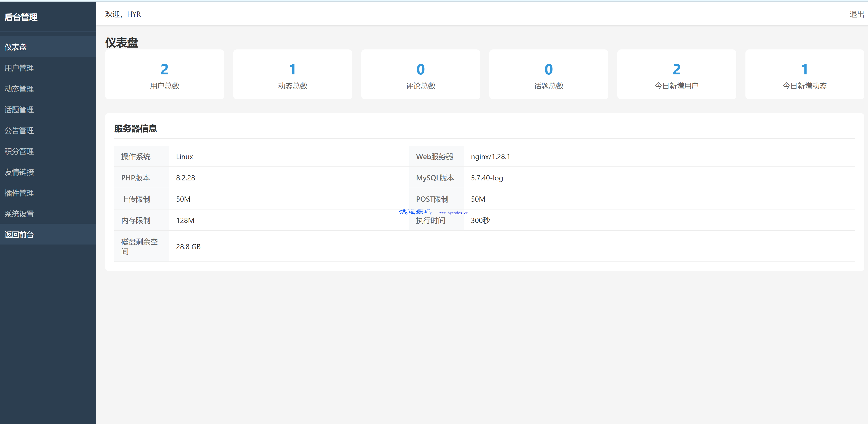Click 返回前台 to return to frontend
This screenshot has height=424, width=868.
pos(19,235)
